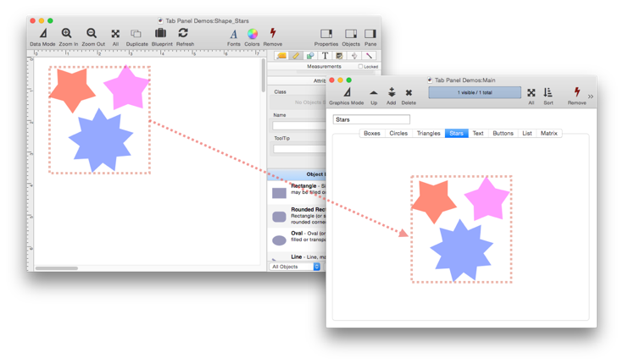
Task: Select the blue nine-point star in Shape_Stars canvas
Action: tap(101, 140)
